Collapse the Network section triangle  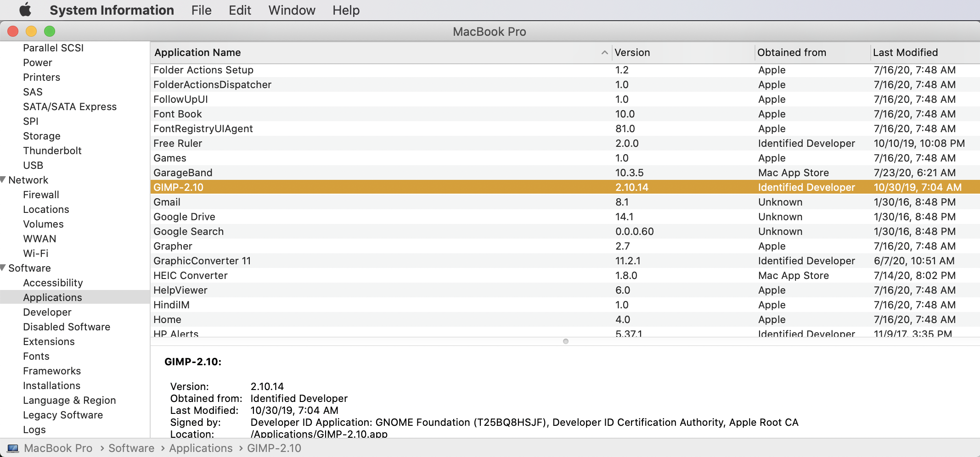click(x=3, y=180)
